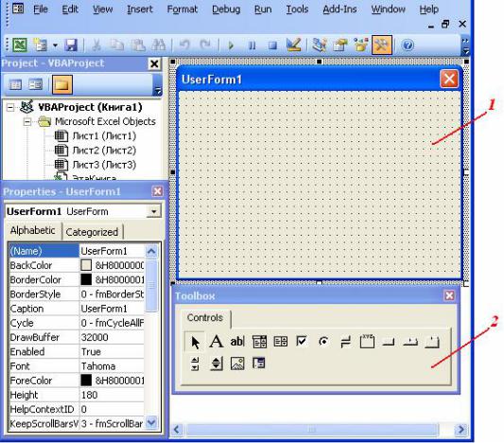Image resolution: width=504 pixels, height=443 pixels.
Task: Open the UserForm1 object dropdown in Properties
Action: click(x=153, y=212)
